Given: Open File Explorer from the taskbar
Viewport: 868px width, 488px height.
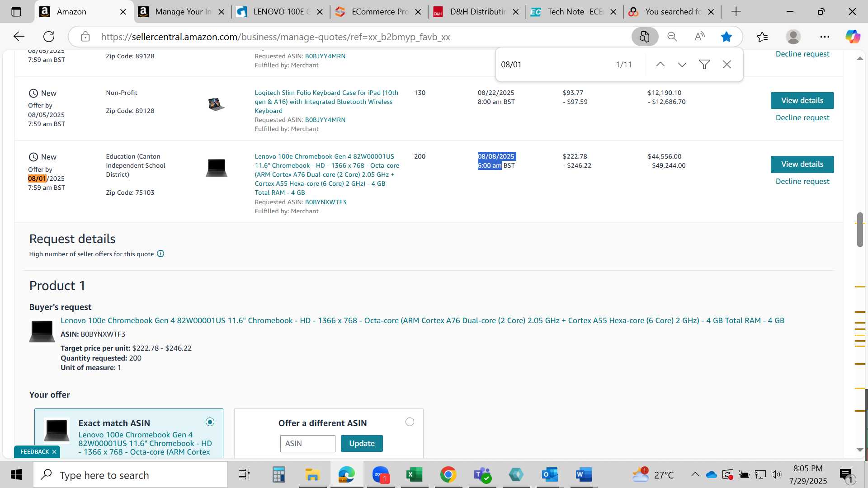Looking at the screenshot, I should (x=312, y=474).
